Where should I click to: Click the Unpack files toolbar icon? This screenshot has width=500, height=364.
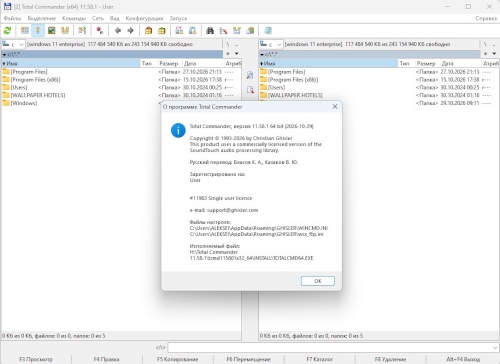[x=162, y=31]
